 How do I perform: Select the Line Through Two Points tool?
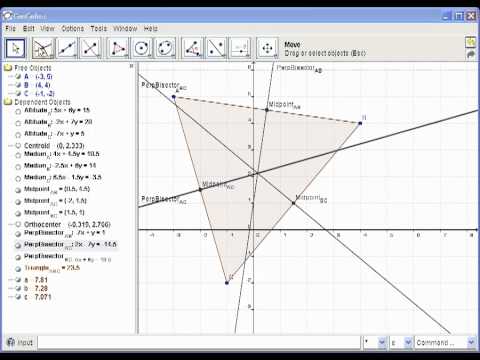click(67, 48)
